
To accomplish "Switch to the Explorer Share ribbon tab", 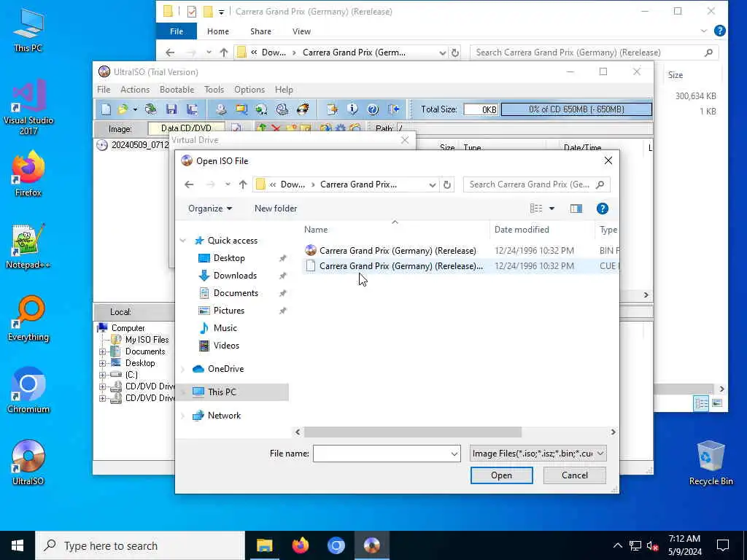I will tap(260, 31).
